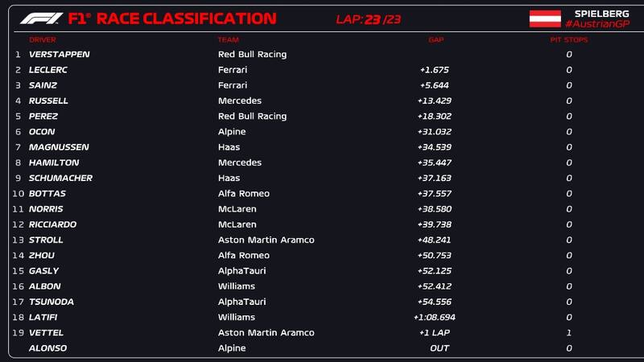Click driver name HAMILTON
644x362 pixels.
tap(54, 162)
